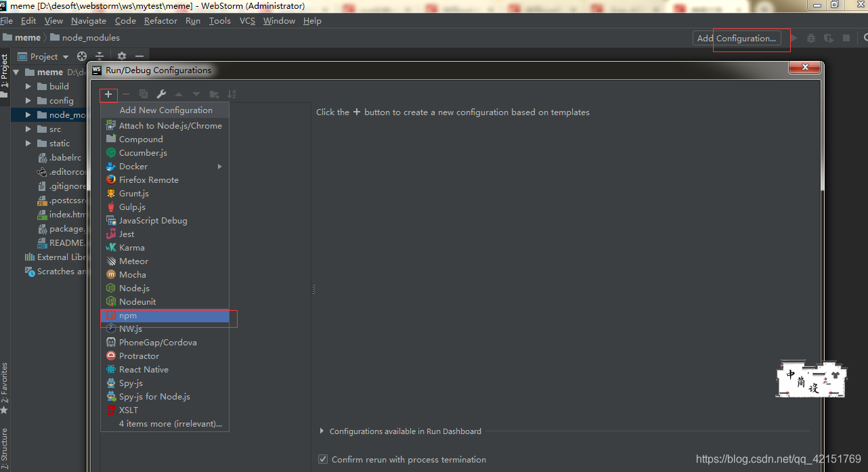Screen dimensions: 868x472
Task: Open the Navigate menu
Action: [x=89, y=21]
